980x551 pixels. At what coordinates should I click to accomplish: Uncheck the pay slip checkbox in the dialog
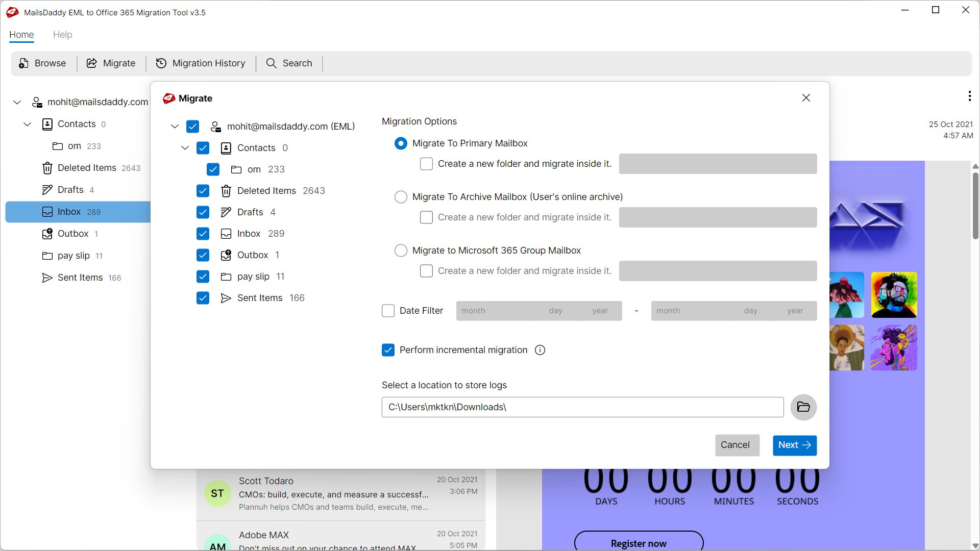[x=203, y=277]
